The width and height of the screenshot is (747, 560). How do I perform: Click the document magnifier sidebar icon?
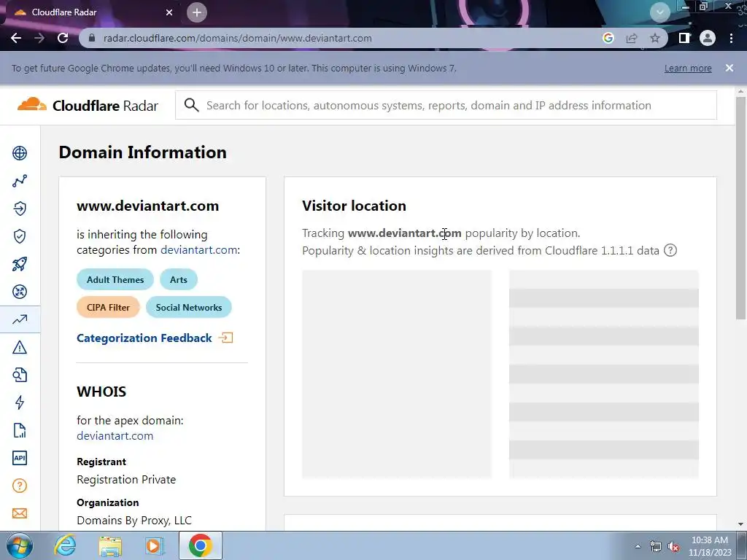click(x=20, y=375)
